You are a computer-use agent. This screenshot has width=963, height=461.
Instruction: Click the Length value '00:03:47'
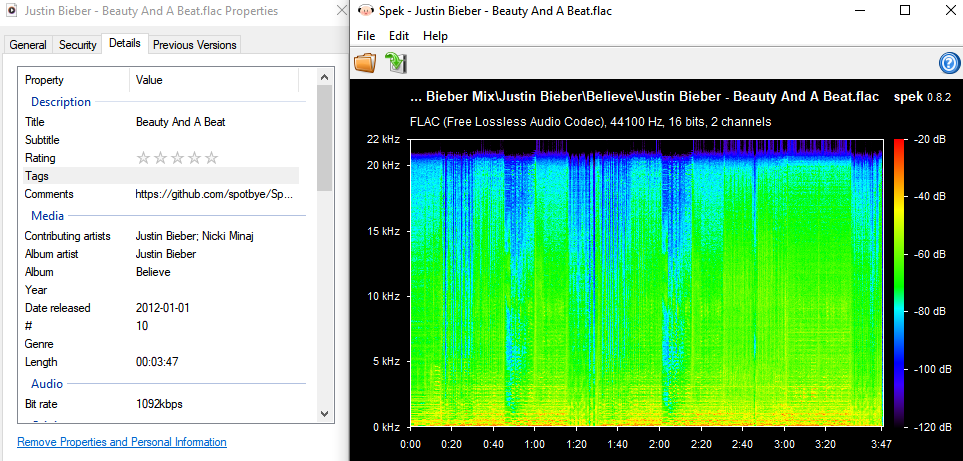tap(157, 362)
